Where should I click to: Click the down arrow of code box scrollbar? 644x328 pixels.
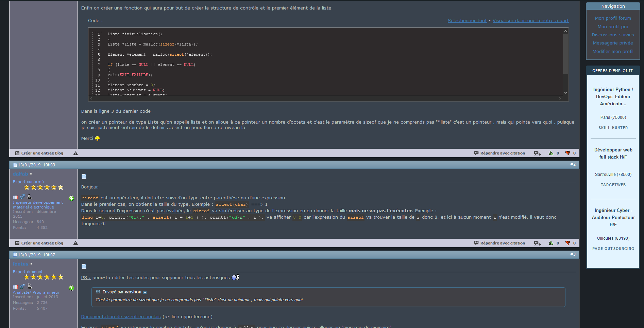(566, 93)
